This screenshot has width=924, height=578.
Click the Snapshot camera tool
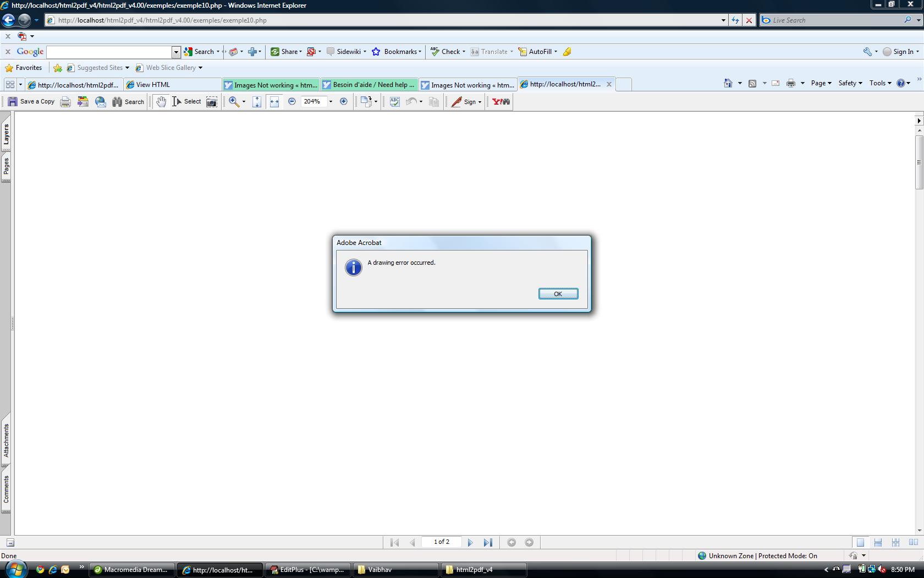coord(212,102)
